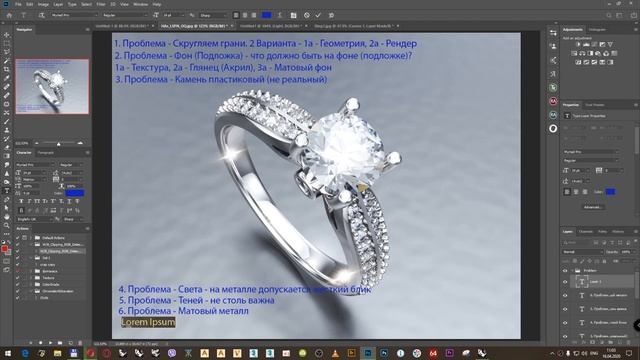
Task: Switch to the Histogram tab
Action: tap(597, 30)
